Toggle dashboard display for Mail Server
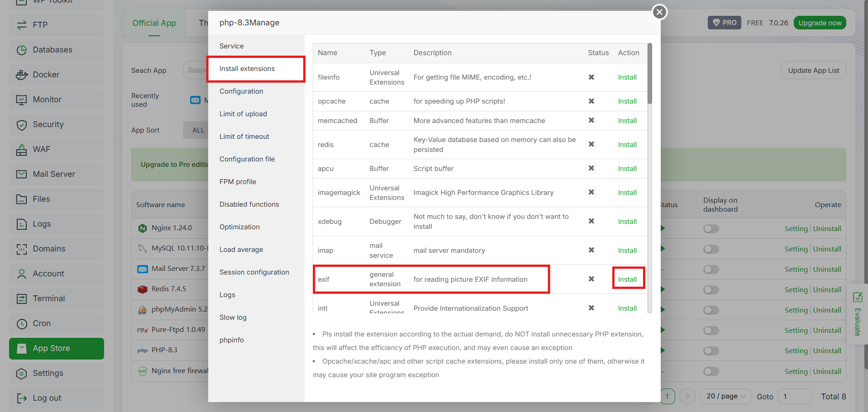Image resolution: width=868 pixels, height=412 pixels. tap(711, 270)
